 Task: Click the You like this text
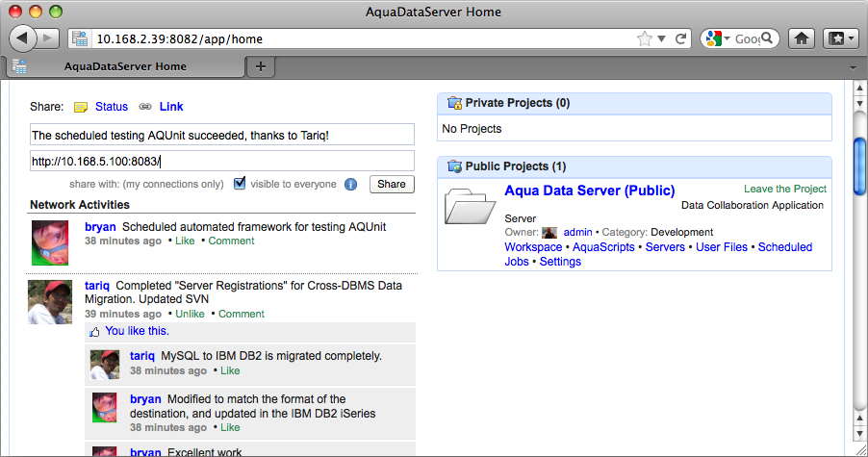pyautogui.click(x=138, y=331)
